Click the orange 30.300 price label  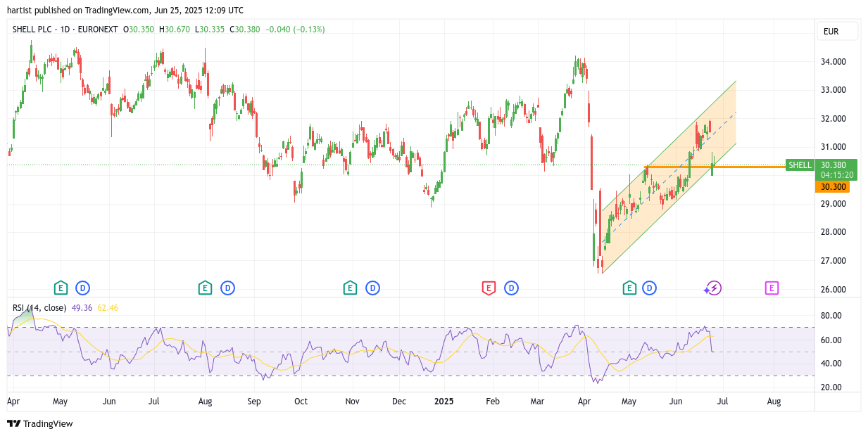(x=832, y=187)
